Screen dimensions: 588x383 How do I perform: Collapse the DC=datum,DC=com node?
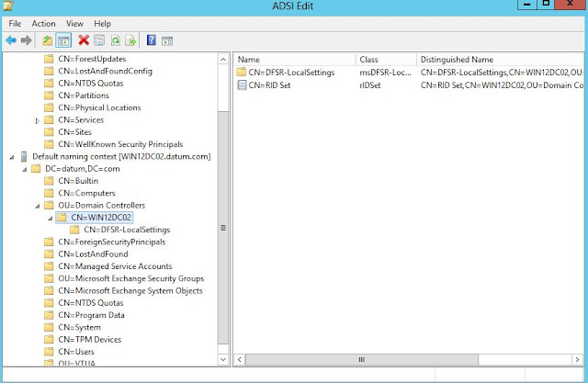pos(25,169)
